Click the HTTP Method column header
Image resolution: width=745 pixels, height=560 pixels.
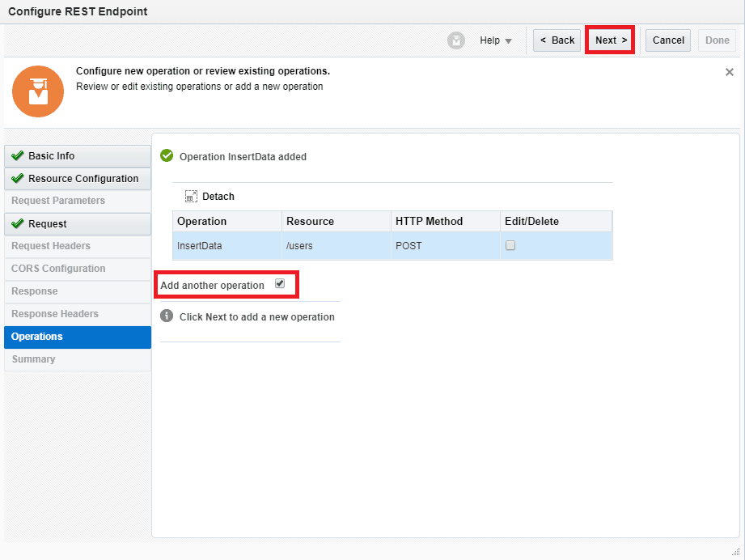[444, 222]
